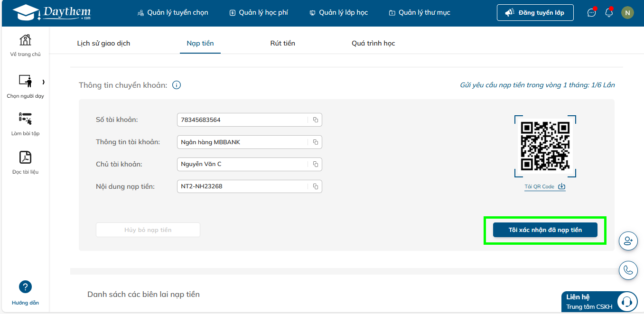The image size is (644, 314).
Task: Copy Ngân hàng MBBANK bank info
Action: pyautogui.click(x=315, y=142)
